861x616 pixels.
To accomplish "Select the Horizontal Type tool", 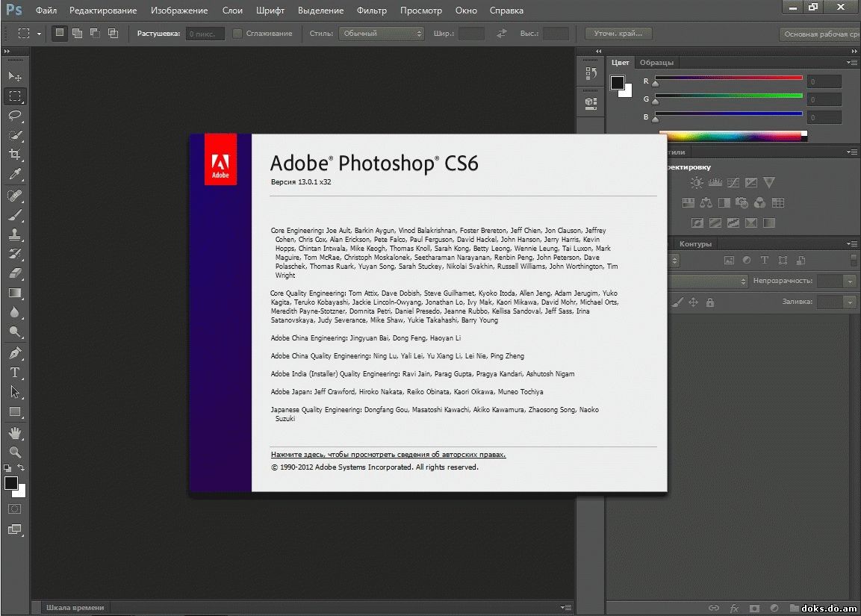I will click(x=15, y=373).
